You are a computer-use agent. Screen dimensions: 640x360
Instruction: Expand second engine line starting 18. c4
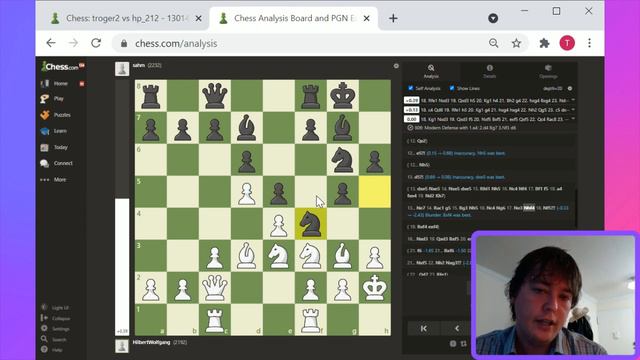point(573,109)
